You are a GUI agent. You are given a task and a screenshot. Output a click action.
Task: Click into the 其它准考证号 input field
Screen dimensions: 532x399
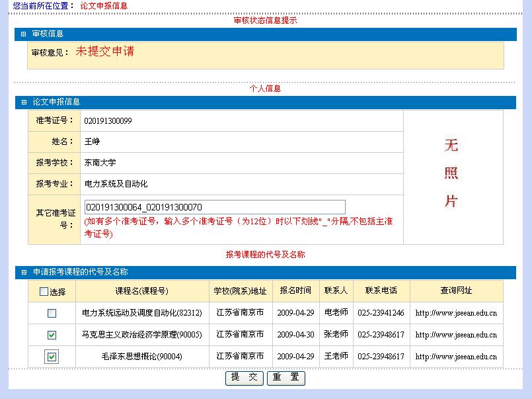(215, 207)
